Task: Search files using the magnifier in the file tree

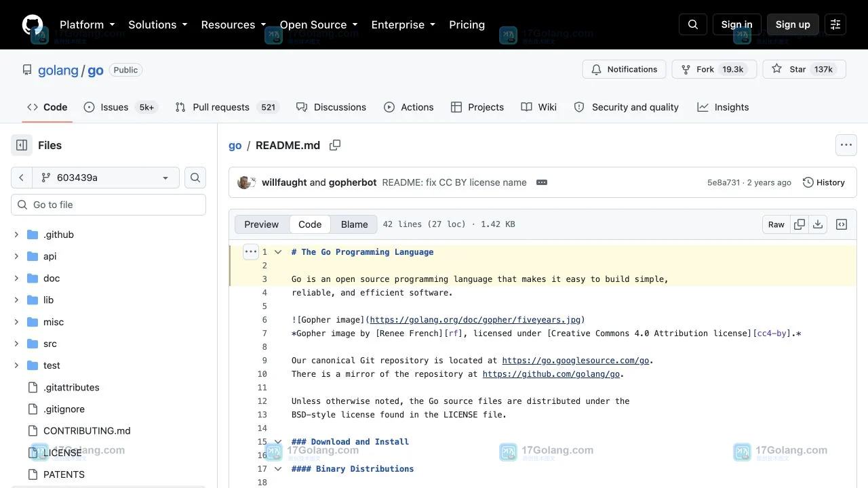Action: [195, 178]
